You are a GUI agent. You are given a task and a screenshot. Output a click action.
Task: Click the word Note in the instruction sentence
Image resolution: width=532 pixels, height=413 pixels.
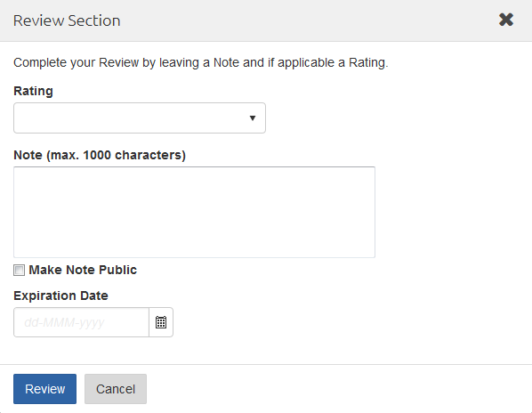point(226,62)
